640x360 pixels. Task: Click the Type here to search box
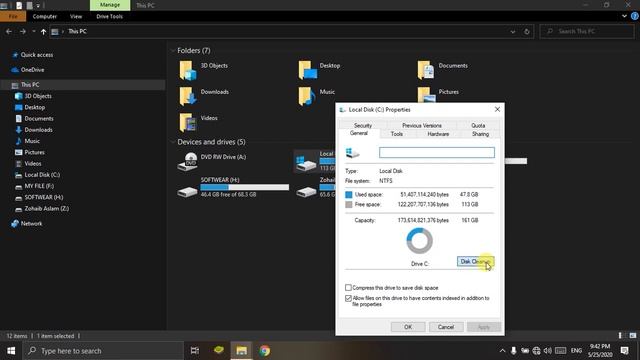coord(103,351)
